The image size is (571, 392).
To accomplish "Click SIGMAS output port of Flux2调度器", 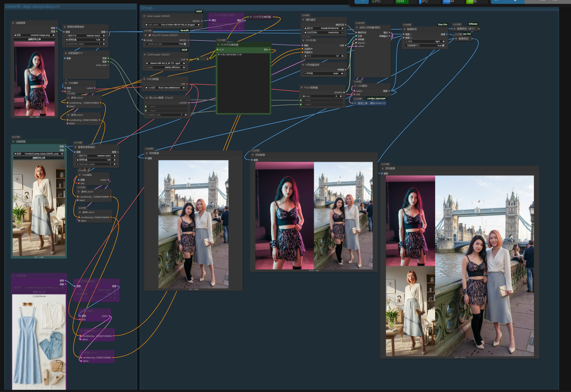I will [x=345, y=92].
